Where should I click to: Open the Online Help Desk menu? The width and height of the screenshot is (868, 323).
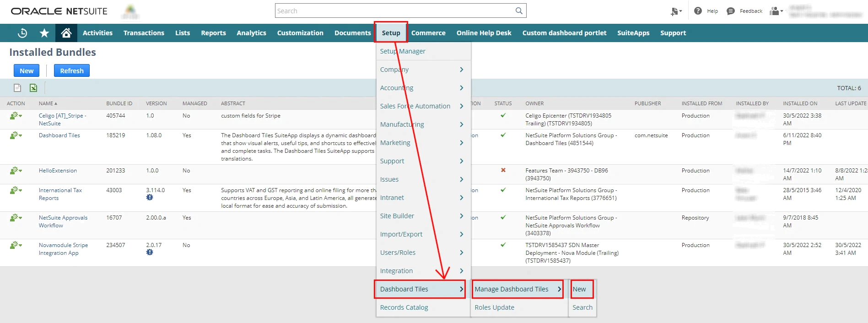pyautogui.click(x=484, y=33)
